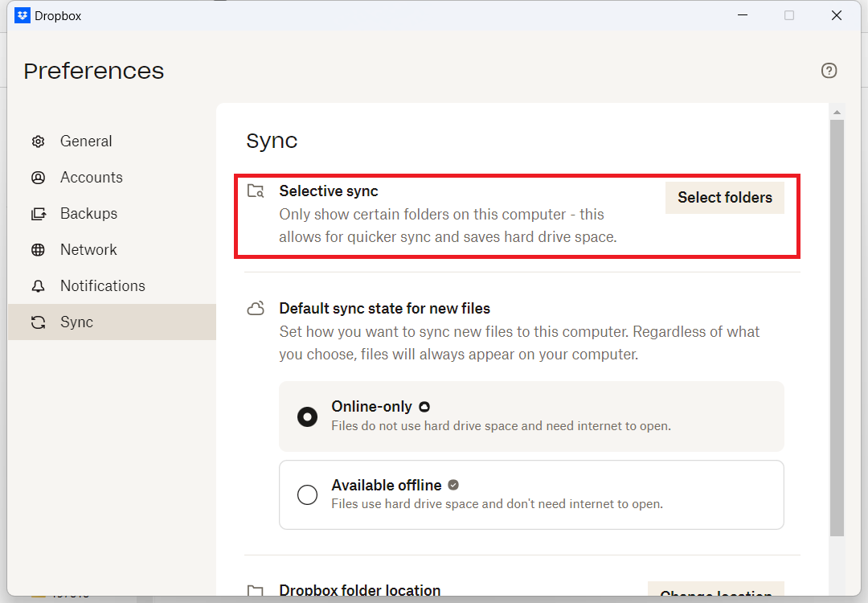868x603 pixels.
Task: Click the 'Default sync state for new files' heading
Action: [385, 309]
